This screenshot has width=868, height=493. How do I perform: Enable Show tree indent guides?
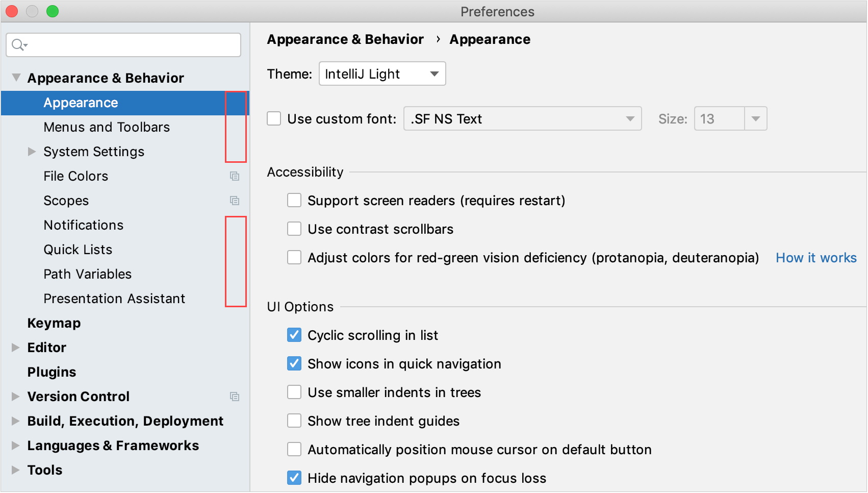[294, 421]
